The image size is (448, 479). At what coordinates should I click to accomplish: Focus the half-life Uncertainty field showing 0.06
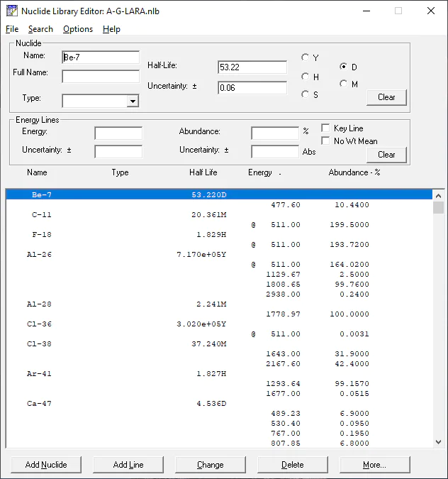(252, 88)
